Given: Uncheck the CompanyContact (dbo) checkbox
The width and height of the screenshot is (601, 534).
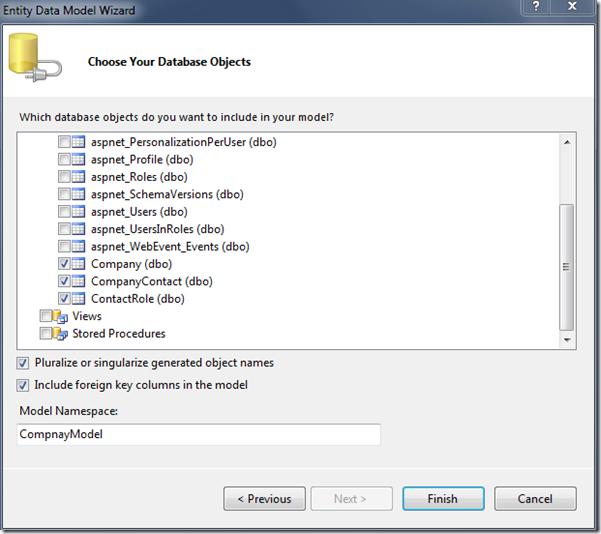Looking at the screenshot, I should [64, 281].
